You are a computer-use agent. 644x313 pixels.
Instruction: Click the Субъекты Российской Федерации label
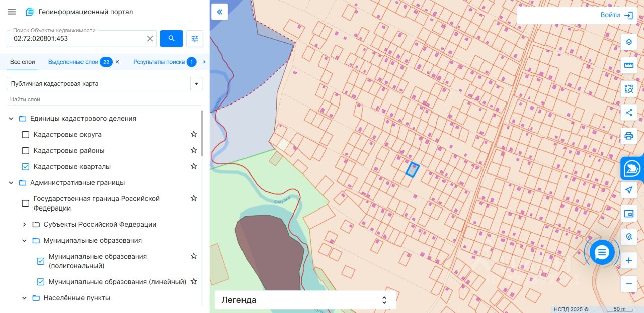[100, 225]
